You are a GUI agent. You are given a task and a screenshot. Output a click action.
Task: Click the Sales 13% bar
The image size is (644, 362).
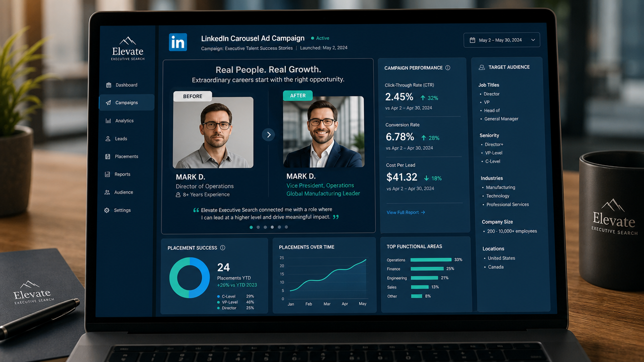(420, 287)
